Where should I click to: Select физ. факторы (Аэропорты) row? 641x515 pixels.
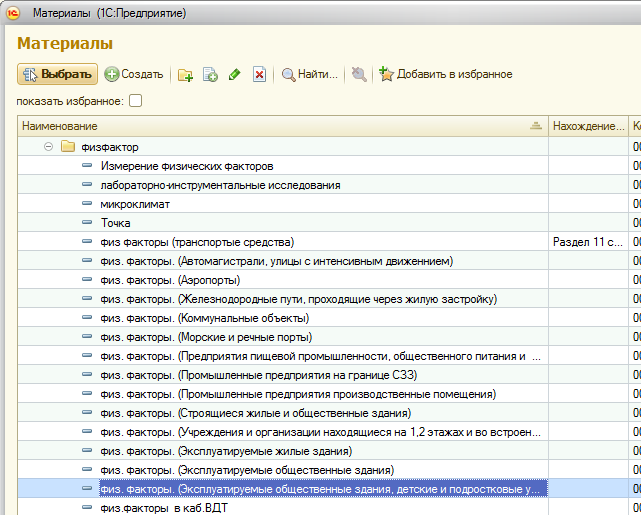(x=170, y=280)
